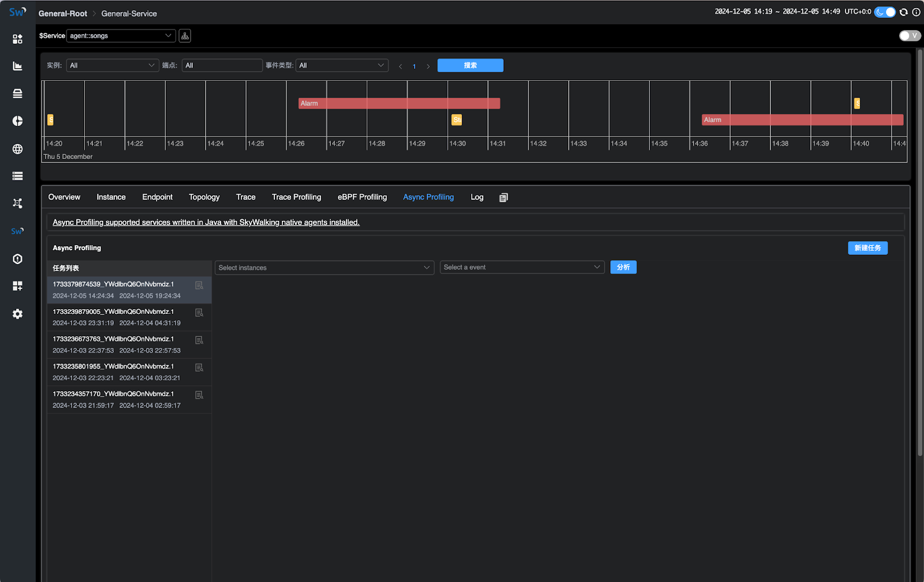Click the blue 新建任务 button

(x=867, y=248)
